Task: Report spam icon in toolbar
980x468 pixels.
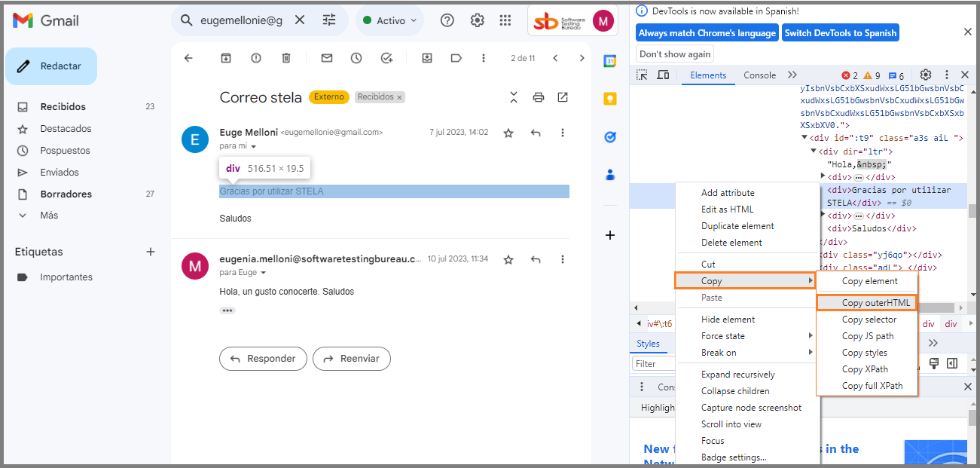Action: pos(256,58)
